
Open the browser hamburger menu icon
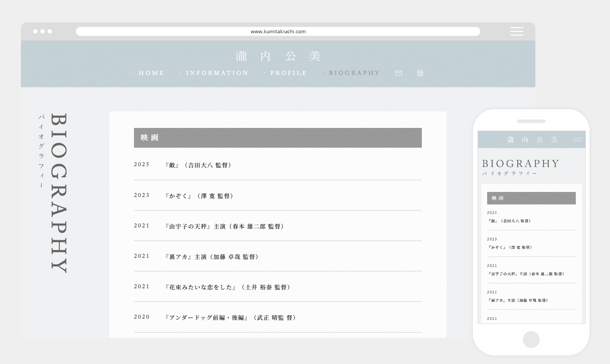click(517, 31)
